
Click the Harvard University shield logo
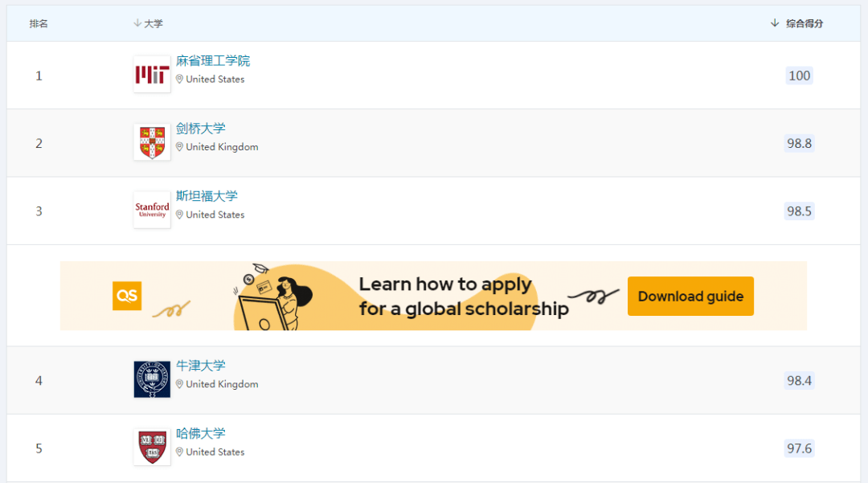point(152,447)
